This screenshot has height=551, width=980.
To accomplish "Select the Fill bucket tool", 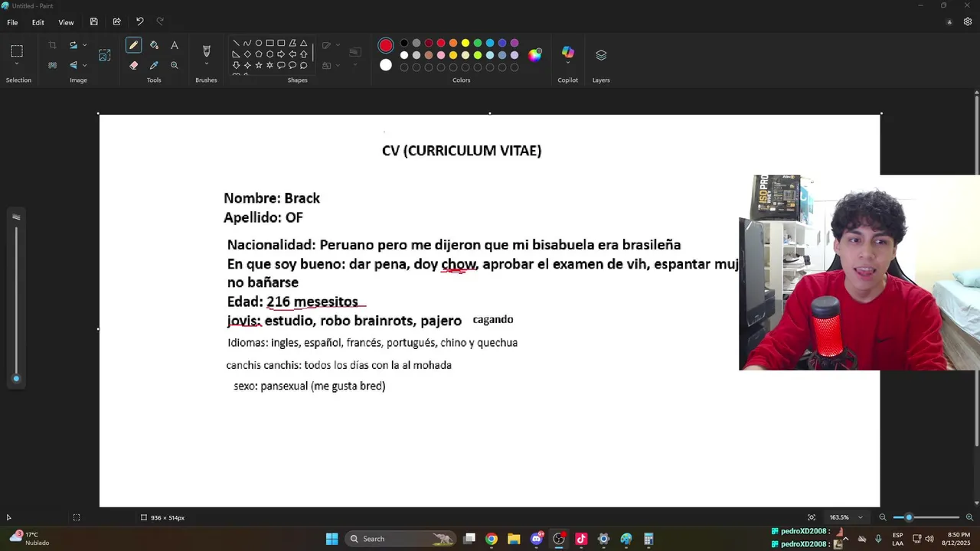I will coord(154,45).
